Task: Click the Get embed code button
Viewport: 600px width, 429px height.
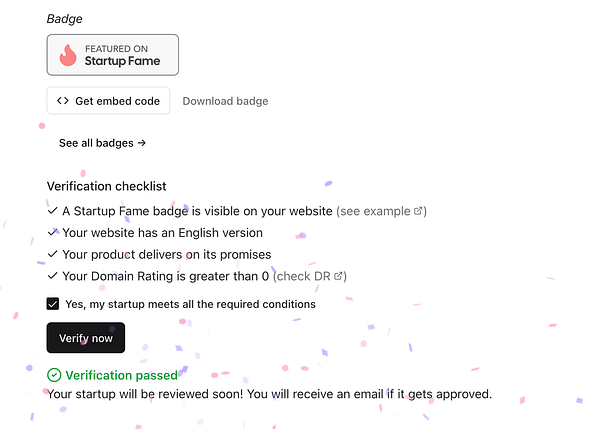Action: click(x=108, y=101)
